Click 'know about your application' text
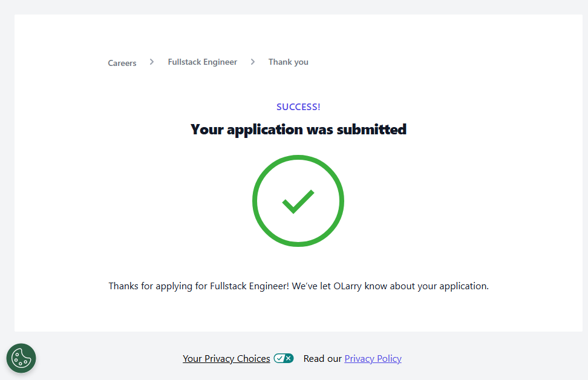588x380 pixels. coord(426,286)
